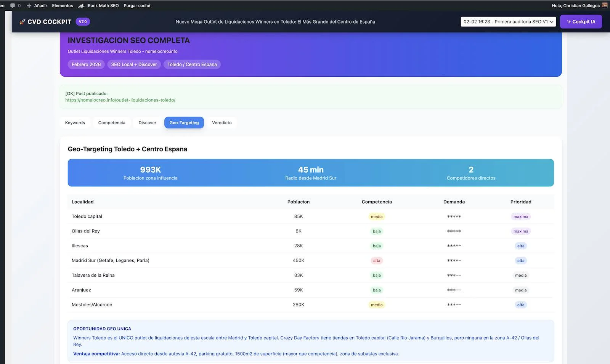Expand the Elementos menu
This screenshot has width=610, height=364.
[62, 6]
